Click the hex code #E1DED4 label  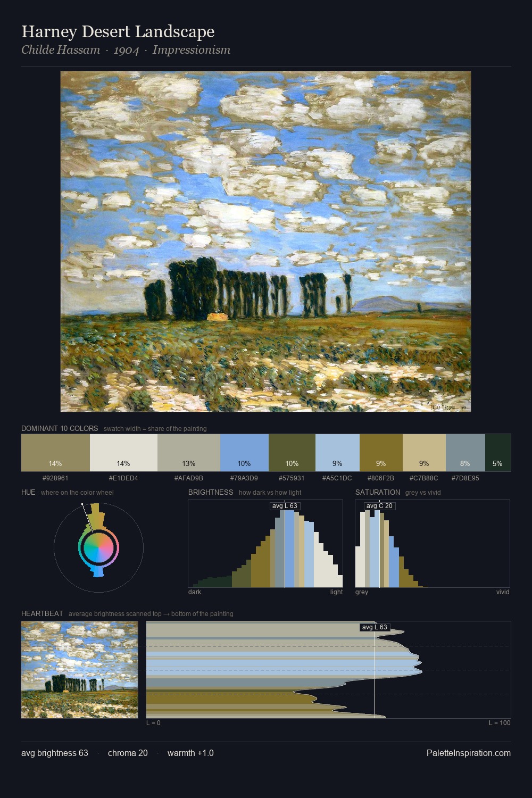(x=123, y=478)
